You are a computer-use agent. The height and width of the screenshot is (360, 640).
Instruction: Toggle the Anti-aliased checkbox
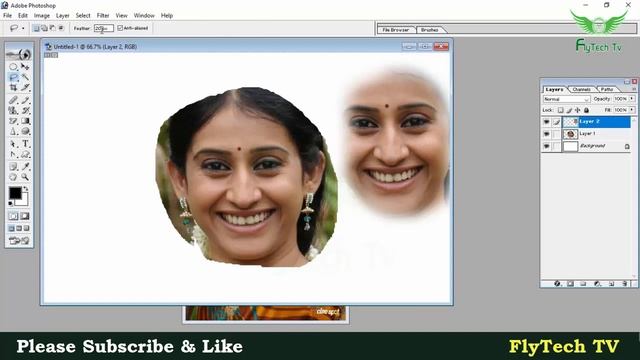120,28
